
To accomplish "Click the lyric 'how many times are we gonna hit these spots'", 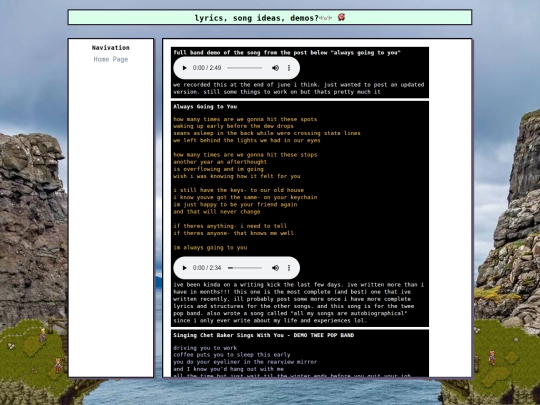I will (245, 119).
